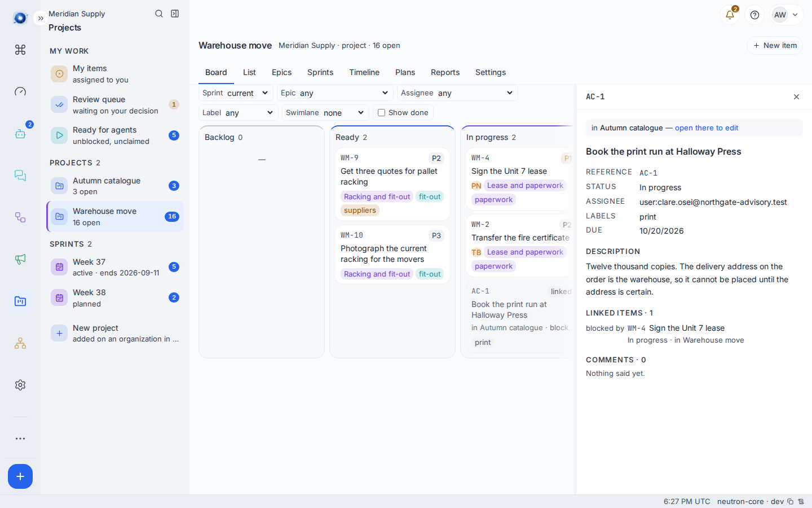The height and width of the screenshot is (508, 812).
Task: Open the WM-10 Photograph racking card
Action: point(392,255)
